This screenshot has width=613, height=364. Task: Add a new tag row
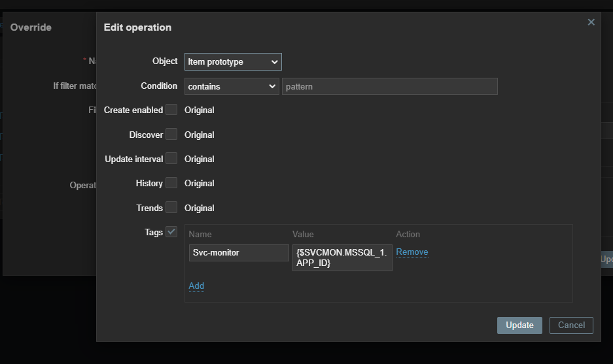196,286
